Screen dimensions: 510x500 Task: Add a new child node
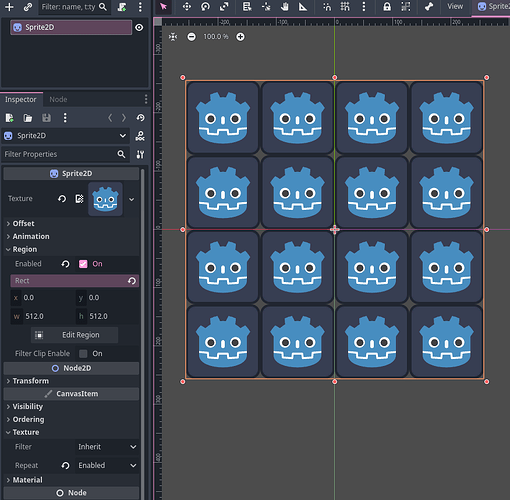pos(9,7)
